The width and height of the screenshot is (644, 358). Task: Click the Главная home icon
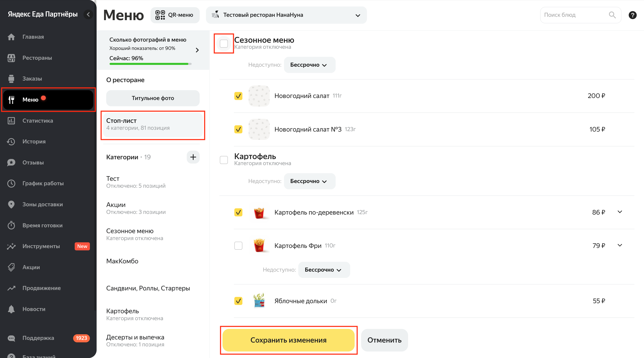(11, 37)
